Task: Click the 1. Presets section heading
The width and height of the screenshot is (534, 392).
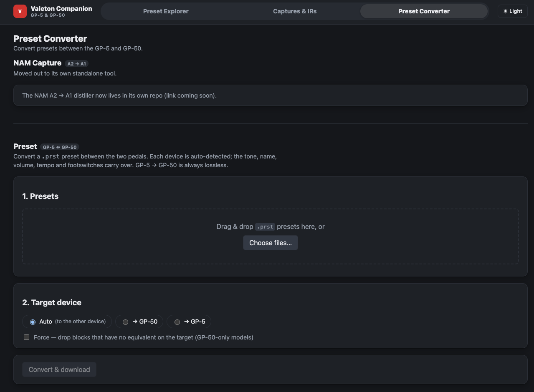Action: coord(40,196)
